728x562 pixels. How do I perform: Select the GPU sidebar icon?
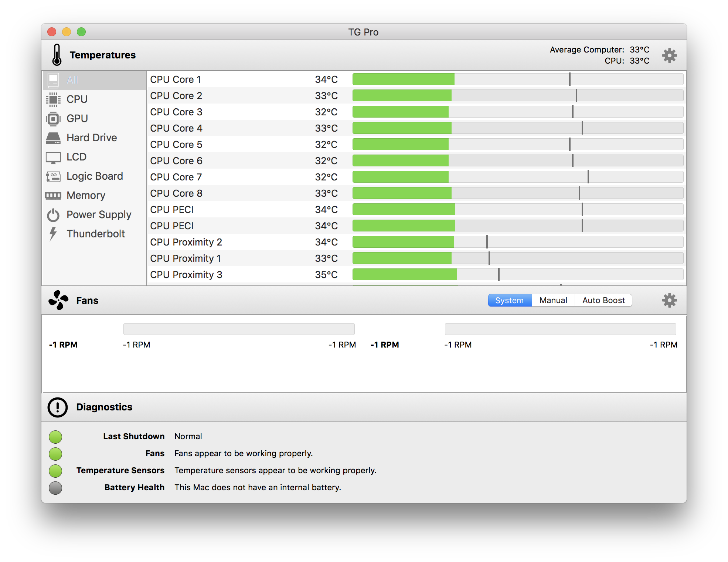click(53, 119)
